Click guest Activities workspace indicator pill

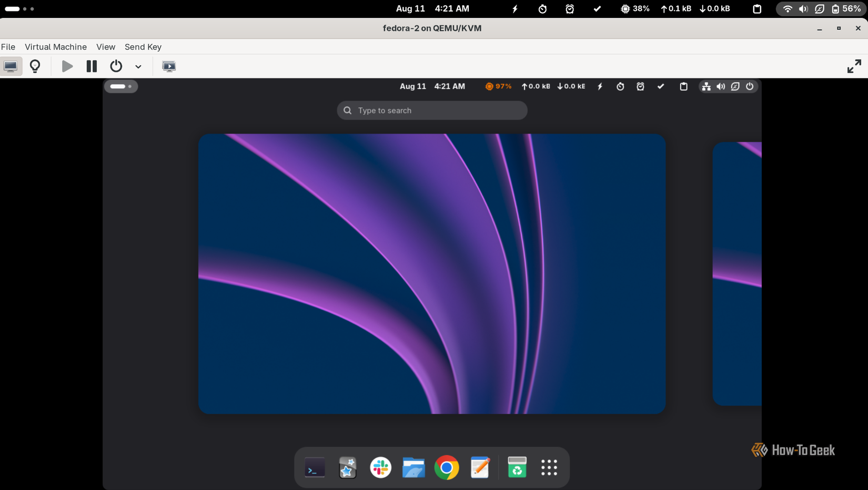pos(121,86)
